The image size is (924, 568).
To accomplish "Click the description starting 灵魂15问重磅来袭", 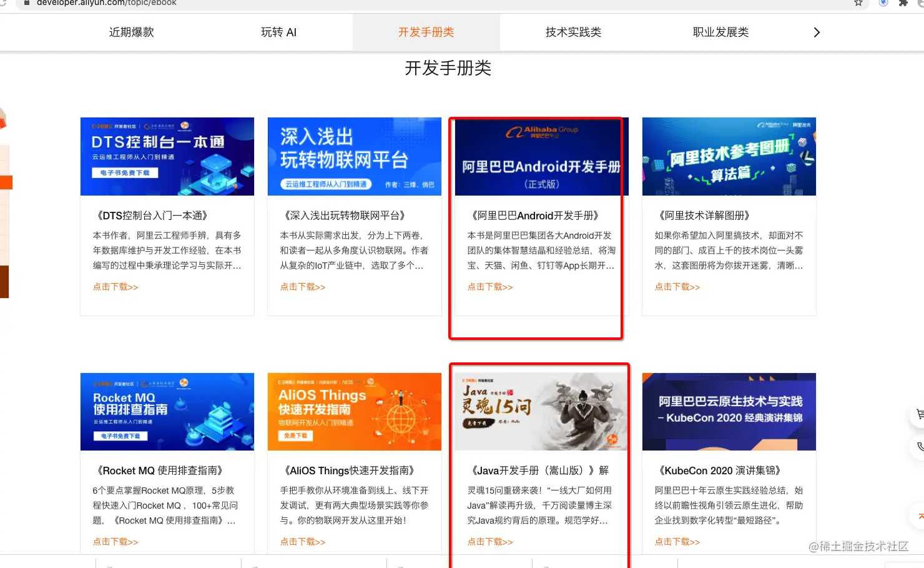I will click(540, 506).
